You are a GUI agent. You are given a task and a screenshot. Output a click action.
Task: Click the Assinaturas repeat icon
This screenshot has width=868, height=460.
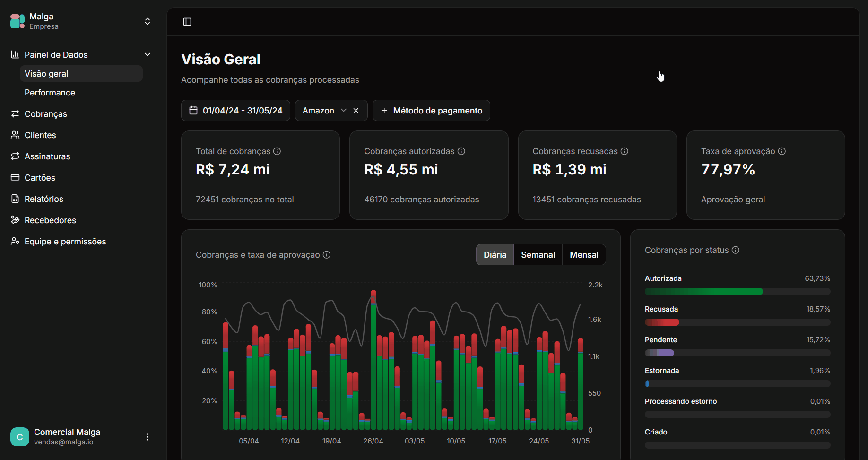(x=15, y=156)
